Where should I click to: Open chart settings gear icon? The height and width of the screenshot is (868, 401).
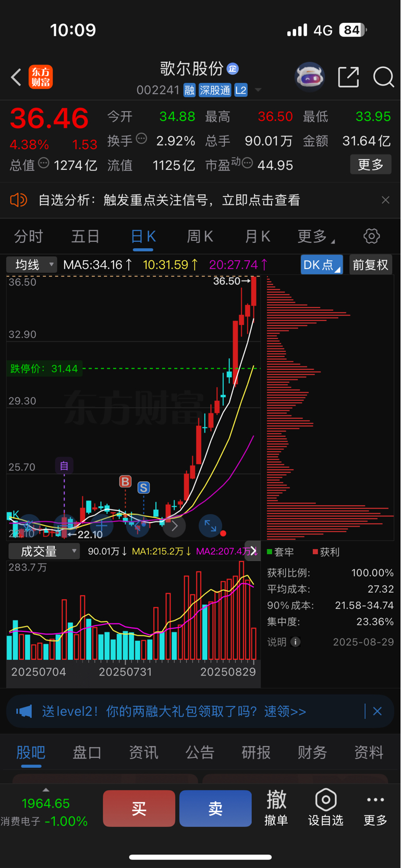point(371,236)
